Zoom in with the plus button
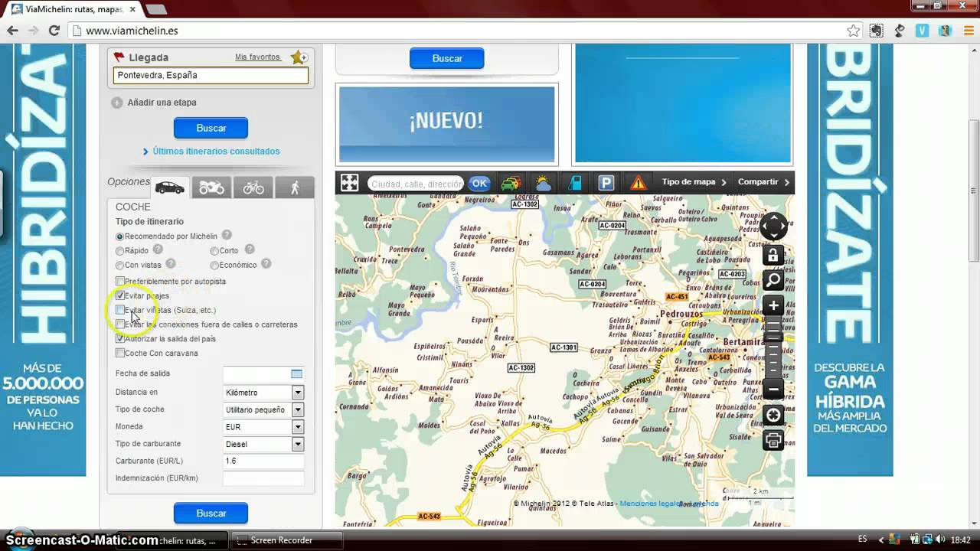Screen dimensions: 980x551 pos(773,306)
